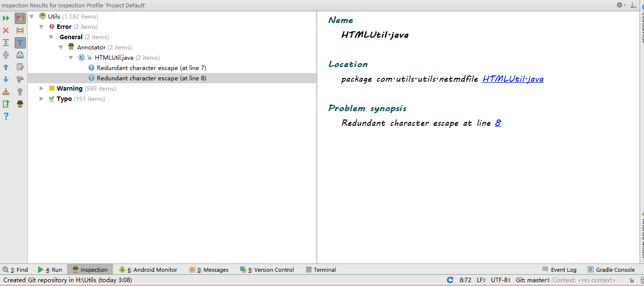Click the Collapse All tree icon
Image resolution: width=644 pixels, height=286 pixels.
[6, 55]
